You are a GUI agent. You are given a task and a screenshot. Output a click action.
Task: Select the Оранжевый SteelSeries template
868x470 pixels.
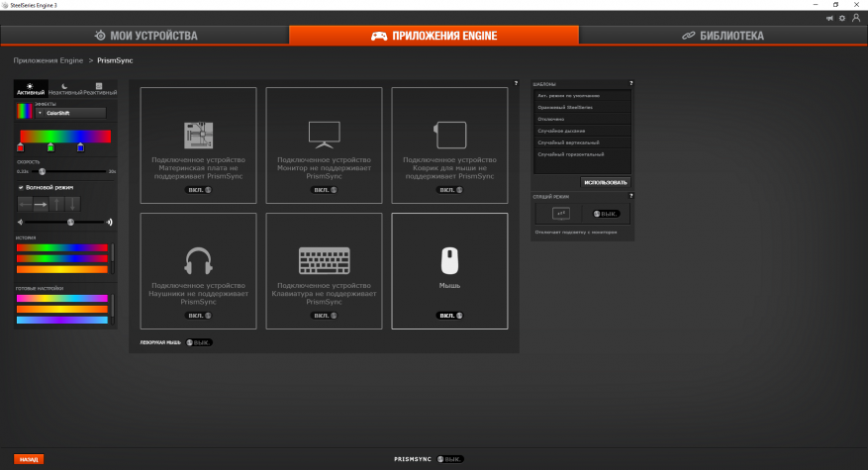(x=582, y=108)
